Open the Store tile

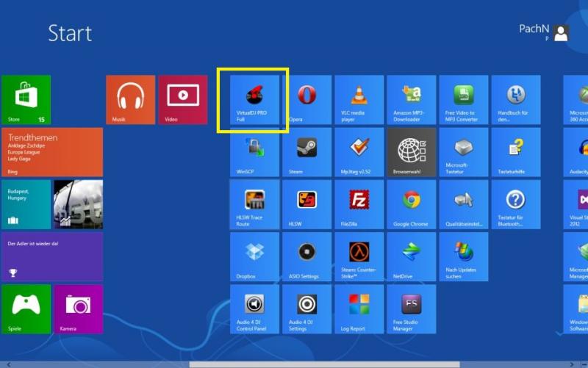[26, 100]
